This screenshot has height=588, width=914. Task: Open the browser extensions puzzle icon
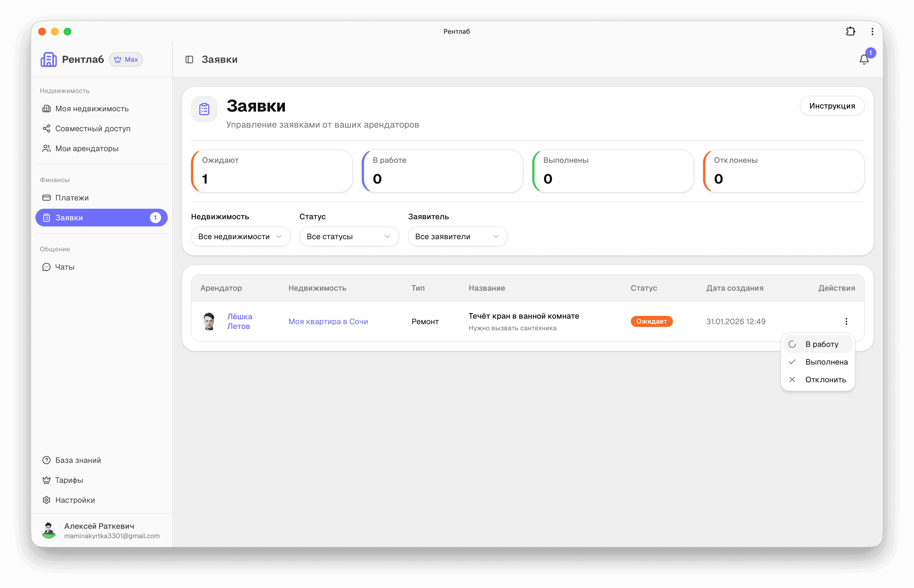point(850,31)
